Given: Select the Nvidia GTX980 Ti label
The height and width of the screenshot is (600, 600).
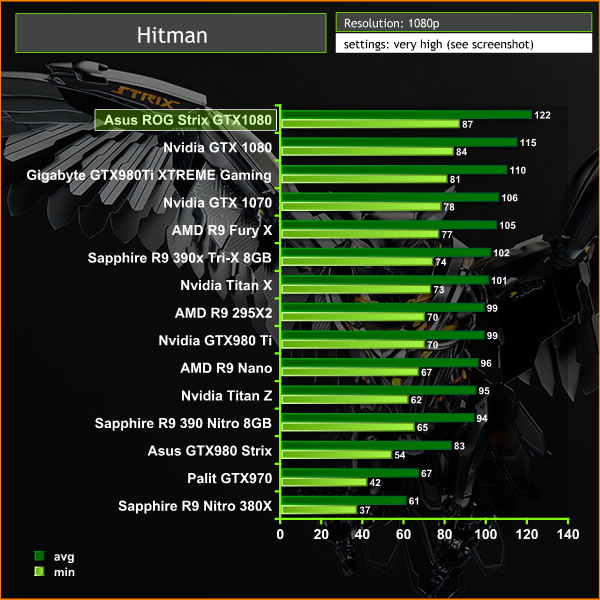Looking at the screenshot, I should [215, 341].
